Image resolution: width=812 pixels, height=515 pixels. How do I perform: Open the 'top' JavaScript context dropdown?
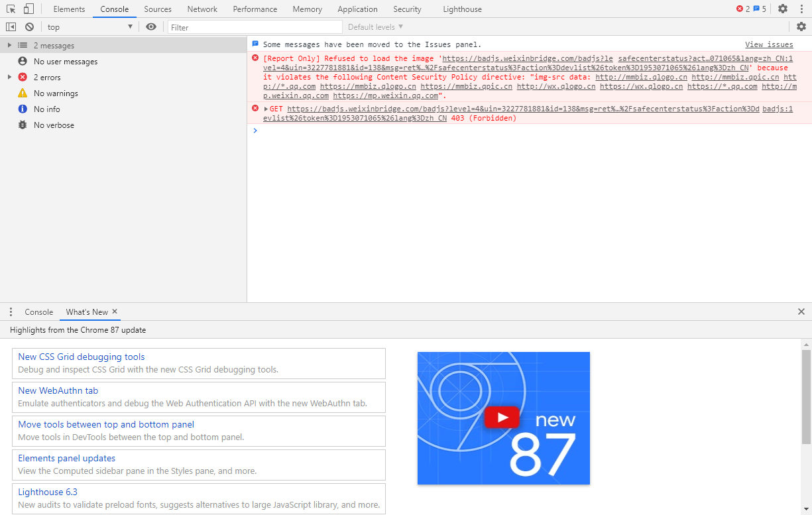coord(90,27)
